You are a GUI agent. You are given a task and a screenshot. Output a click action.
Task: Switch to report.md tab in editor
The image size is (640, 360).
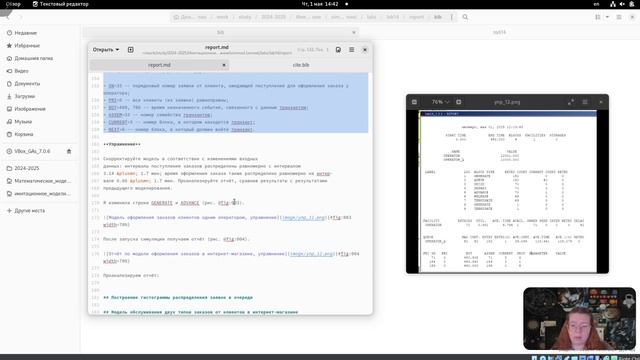click(x=159, y=65)
